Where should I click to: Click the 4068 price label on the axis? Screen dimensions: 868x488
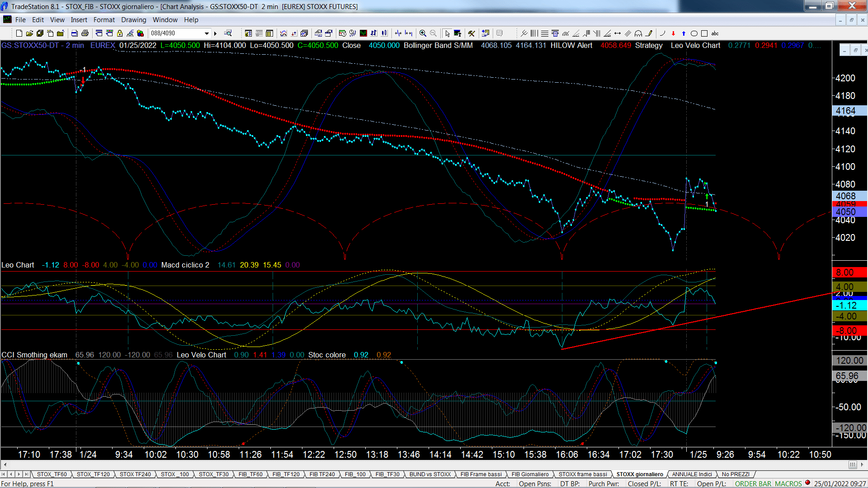tap(849, 196)
